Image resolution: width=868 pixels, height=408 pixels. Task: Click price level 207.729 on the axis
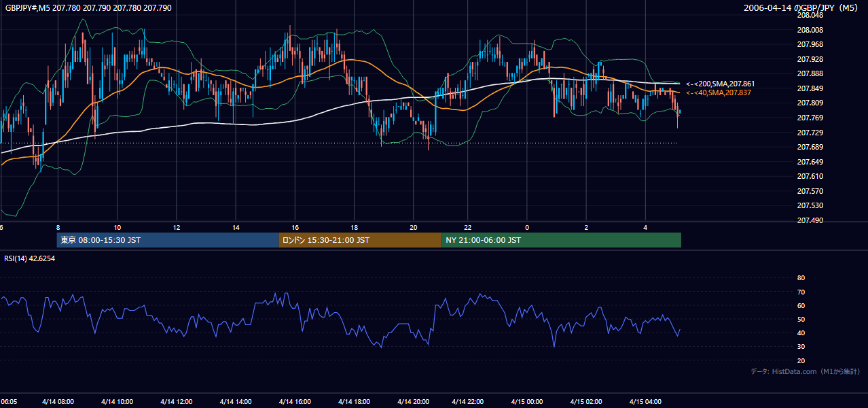(809, 133)
